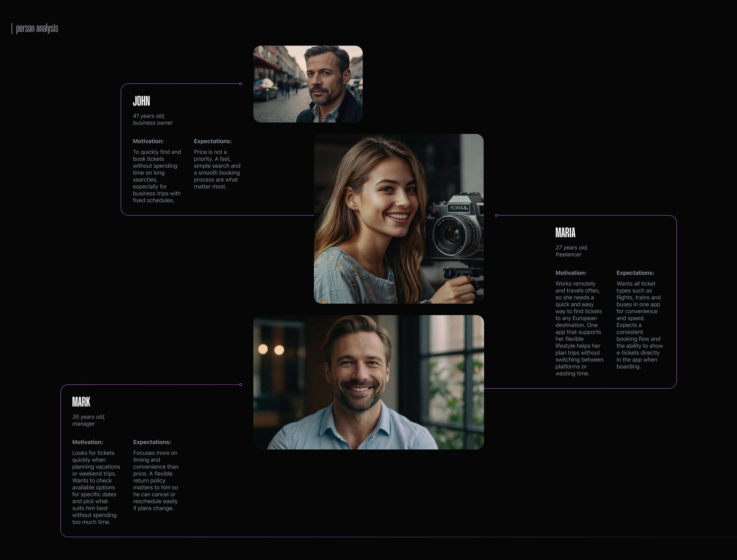The height and width of the screenshot is (560, 737).
Task: Click John's portrait photo
Action: coord(308,84)
